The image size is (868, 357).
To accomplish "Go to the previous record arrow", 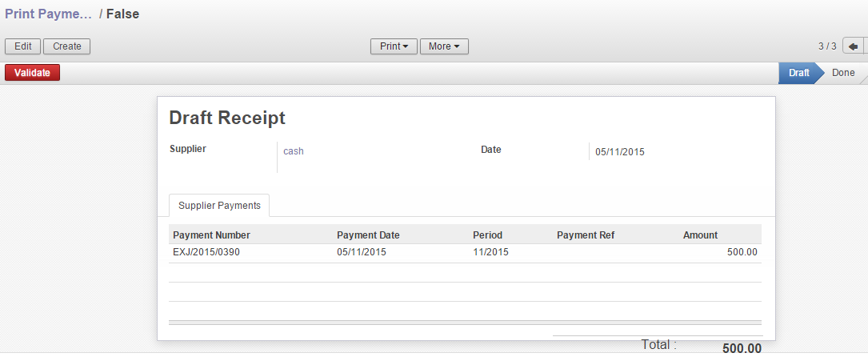I will pyautogui.click(x=853, y=46).
